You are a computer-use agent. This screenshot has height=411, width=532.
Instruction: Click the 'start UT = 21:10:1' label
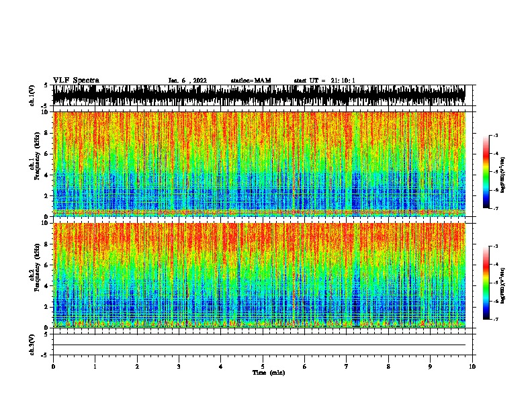pyautogui.click(x=324, y=81)
